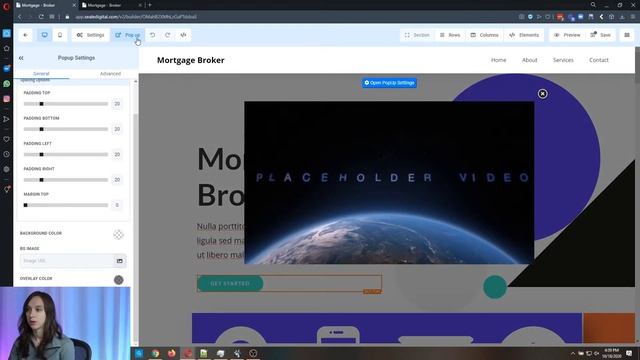Open Opera downloads icon in address bar

622,17
